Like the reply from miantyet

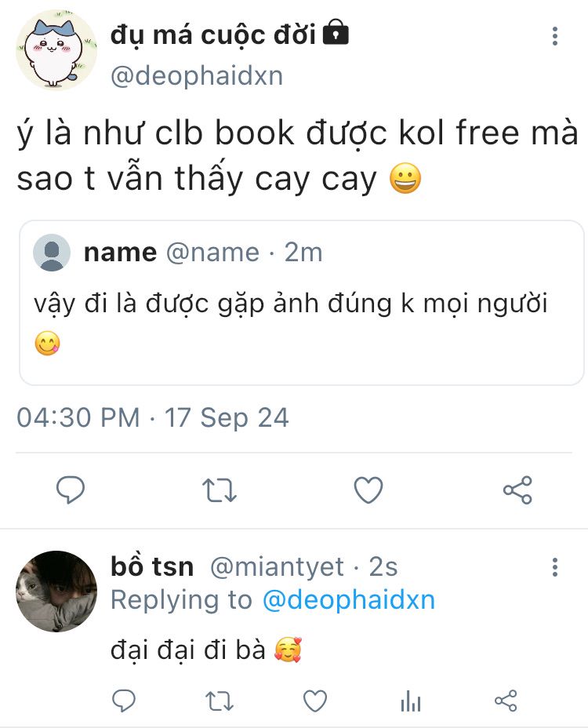(x=315, y=701)
